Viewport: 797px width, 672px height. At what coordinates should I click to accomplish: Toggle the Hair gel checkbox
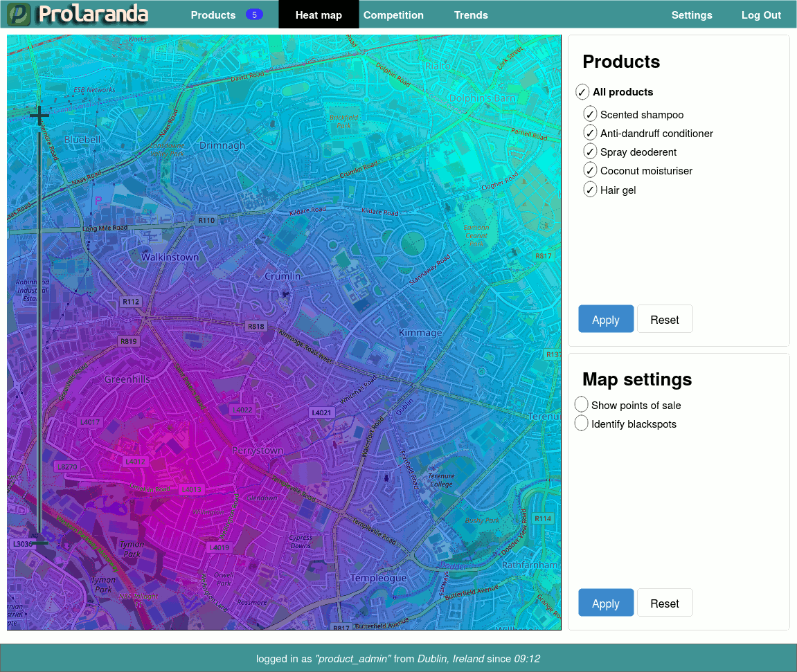[x=590, y=190]
